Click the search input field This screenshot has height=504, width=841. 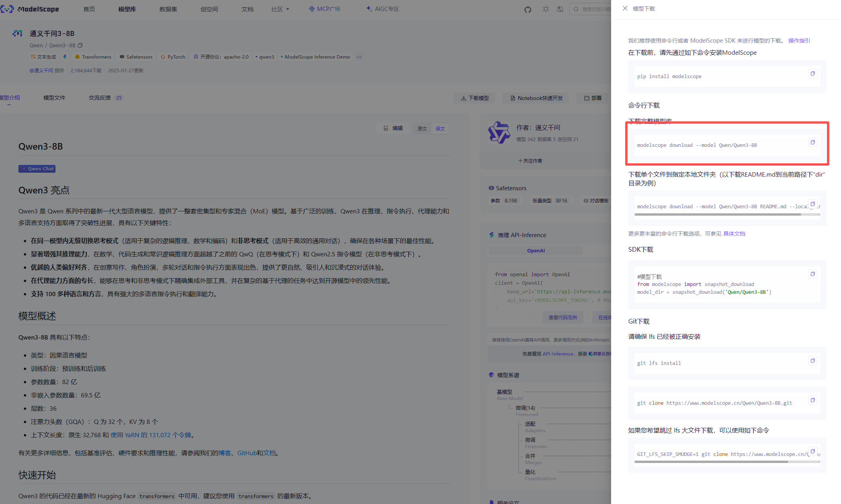[590, 9]
